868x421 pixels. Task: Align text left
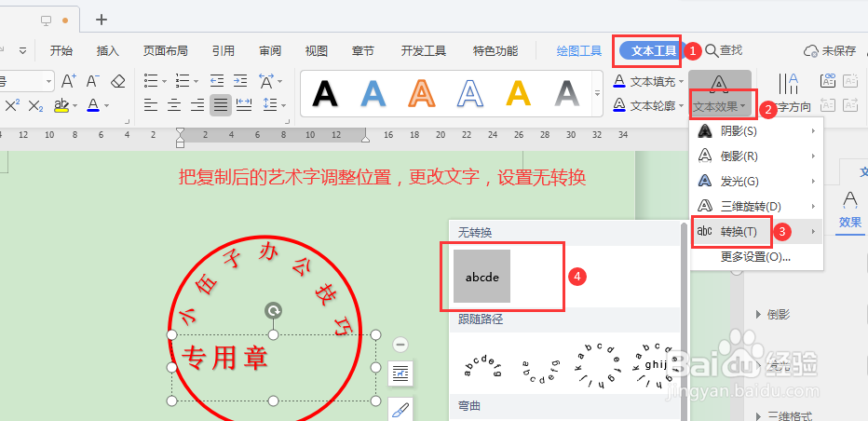coord(151,104)
